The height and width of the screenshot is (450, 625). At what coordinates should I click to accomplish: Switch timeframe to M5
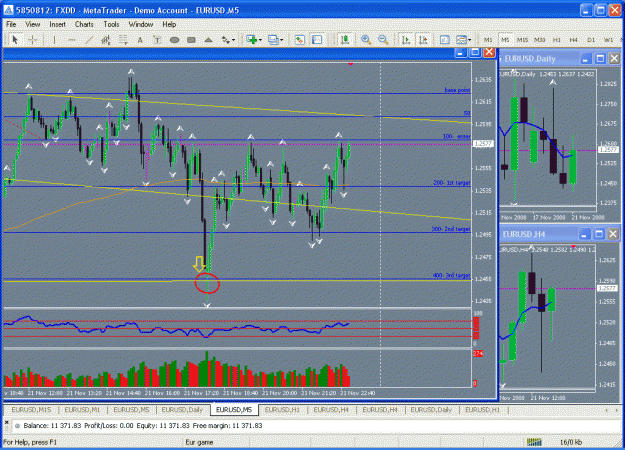(505, 40)
